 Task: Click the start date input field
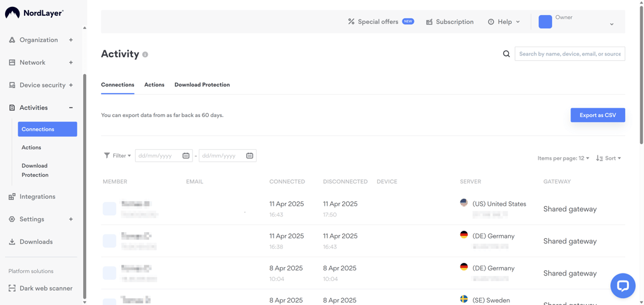coord(164,155)
